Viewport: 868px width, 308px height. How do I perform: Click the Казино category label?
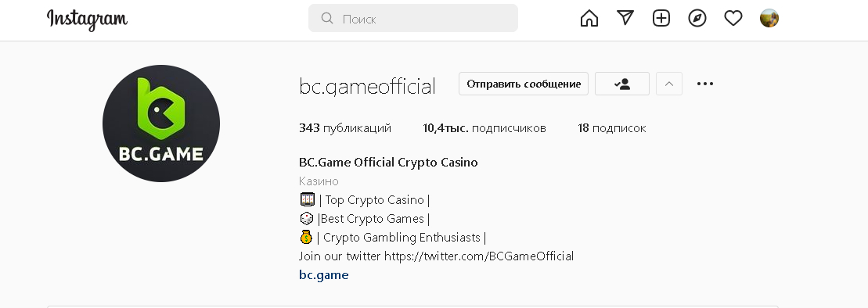[x=319, y=181]
